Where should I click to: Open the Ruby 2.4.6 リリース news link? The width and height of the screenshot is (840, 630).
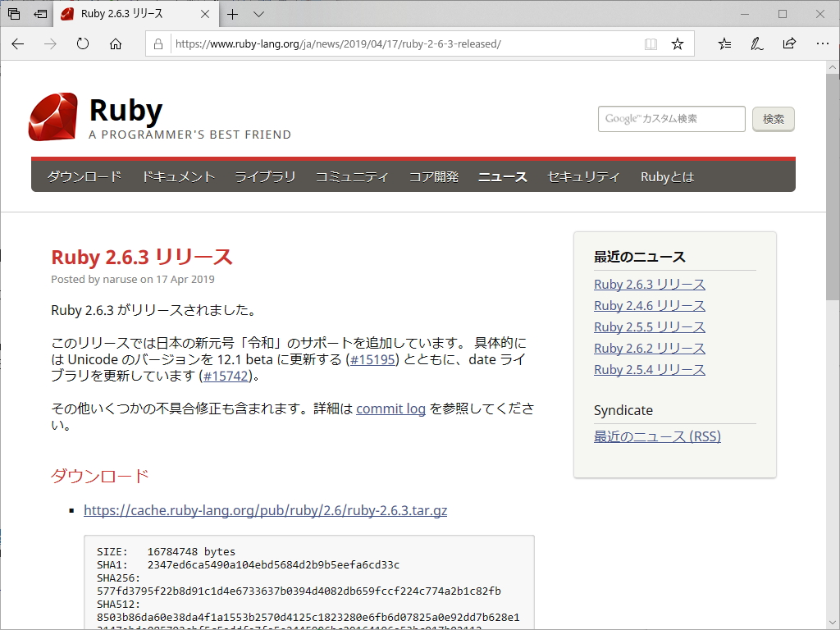pos(649,305)
